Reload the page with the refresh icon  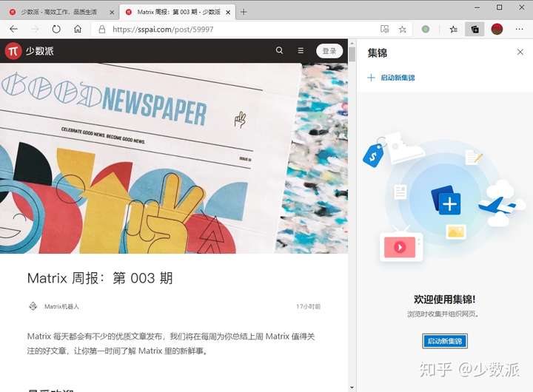coord(56,29)
